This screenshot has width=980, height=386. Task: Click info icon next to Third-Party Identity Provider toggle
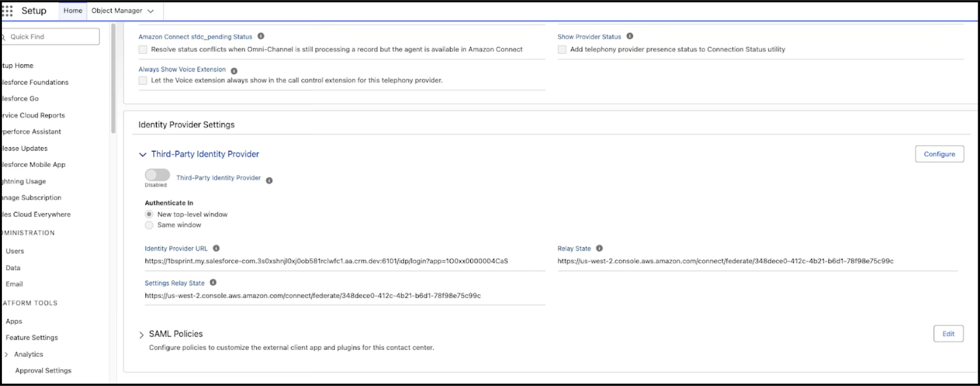(270, 180)
